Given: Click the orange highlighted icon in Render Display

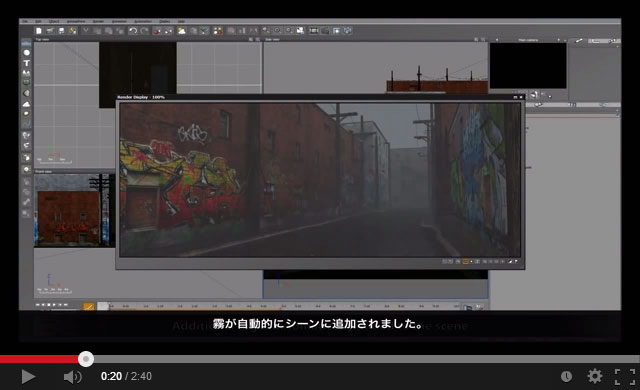Looking at the screenshot, I should point(465,261).
